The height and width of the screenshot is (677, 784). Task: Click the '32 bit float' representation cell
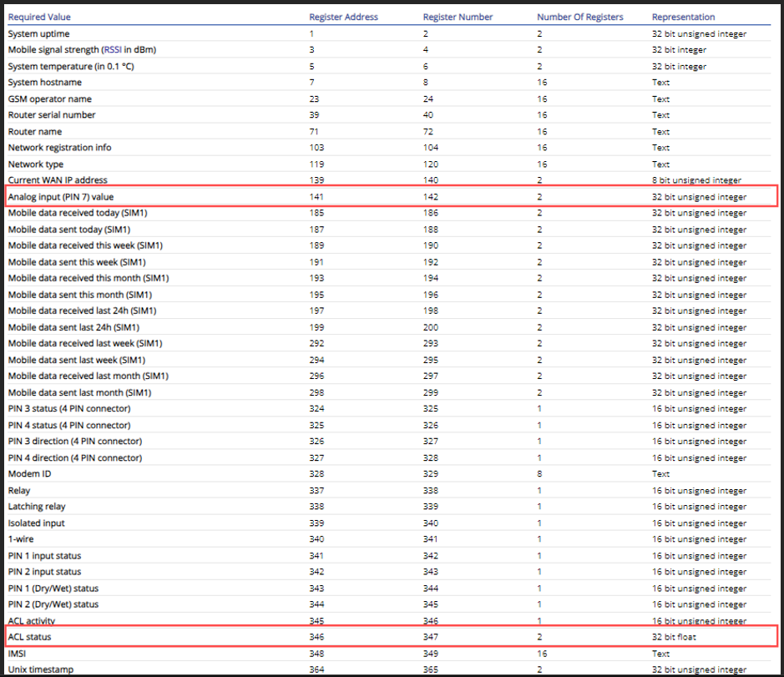(674, 637)
